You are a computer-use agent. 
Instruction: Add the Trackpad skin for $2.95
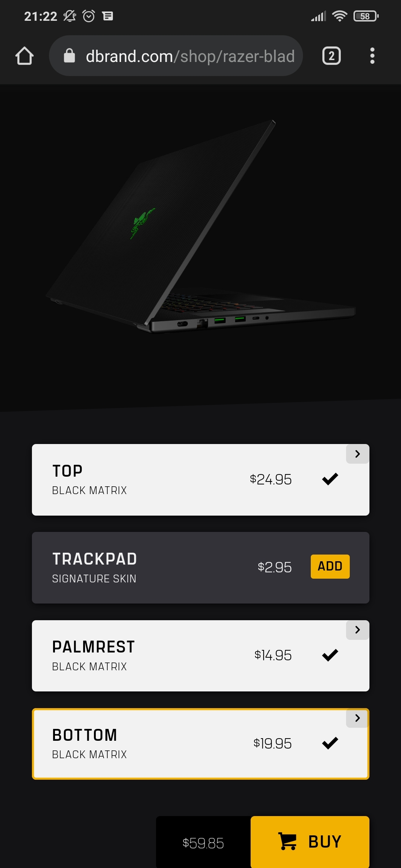pos(330,566)
